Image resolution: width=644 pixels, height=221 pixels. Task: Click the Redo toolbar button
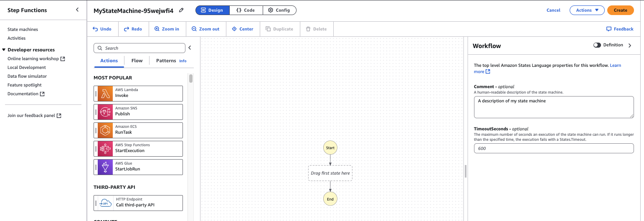(x=133, y=29)
